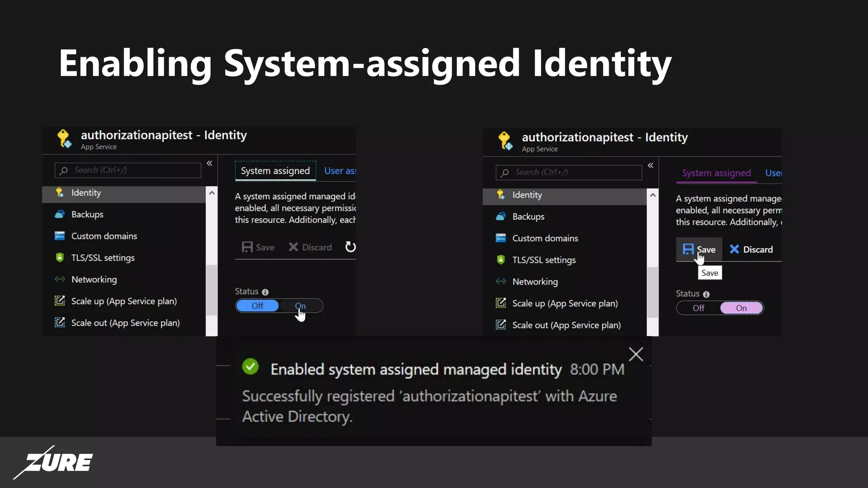Click the Zure logo
The height and width of the screenshot is (488, 868).
point(53,462)
